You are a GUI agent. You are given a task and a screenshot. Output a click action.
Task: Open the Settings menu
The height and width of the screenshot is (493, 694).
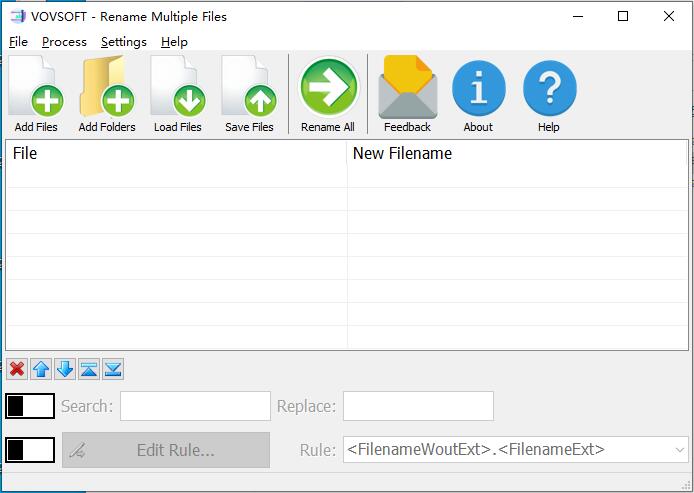pos(123,42)
